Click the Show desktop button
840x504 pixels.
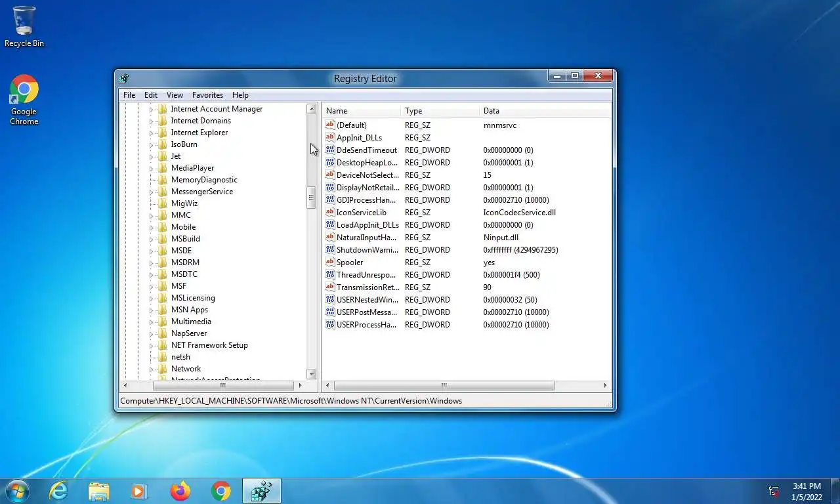pos(835,491)
